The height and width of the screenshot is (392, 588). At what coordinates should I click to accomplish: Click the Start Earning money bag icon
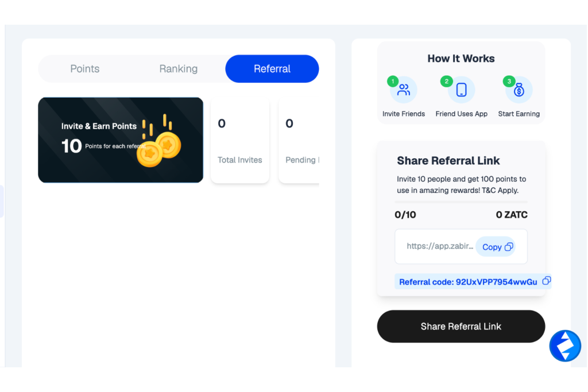click(519, 90)
